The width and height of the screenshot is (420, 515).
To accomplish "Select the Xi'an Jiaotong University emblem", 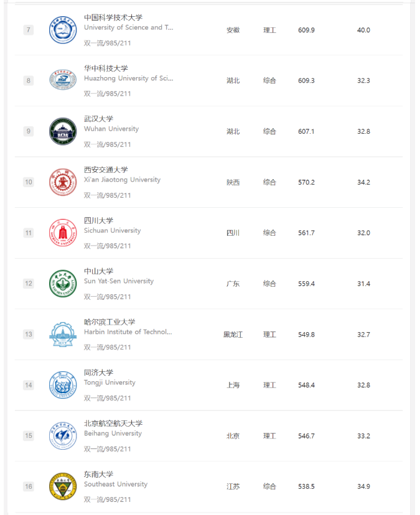I will tap(63, 182).
